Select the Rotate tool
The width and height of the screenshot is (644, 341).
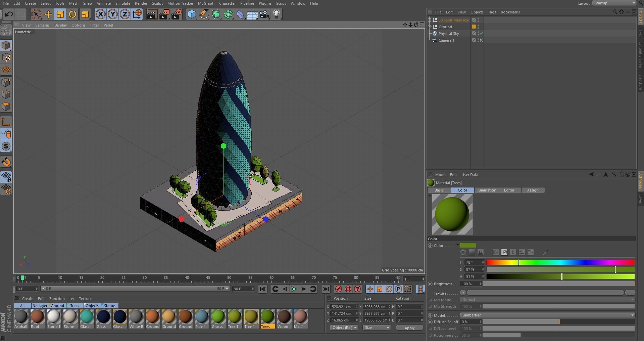pyautogui.click(x=72, y=14)
